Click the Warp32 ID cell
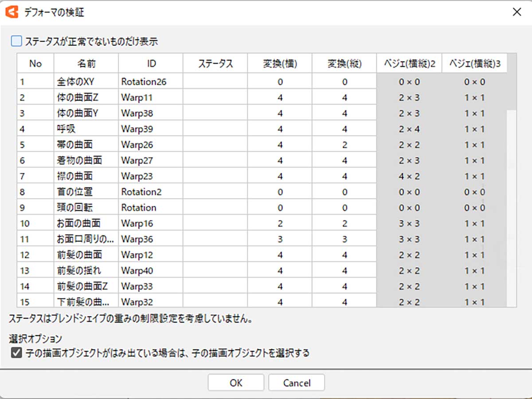Screen dimensions: 532x399 pos(151,301)
